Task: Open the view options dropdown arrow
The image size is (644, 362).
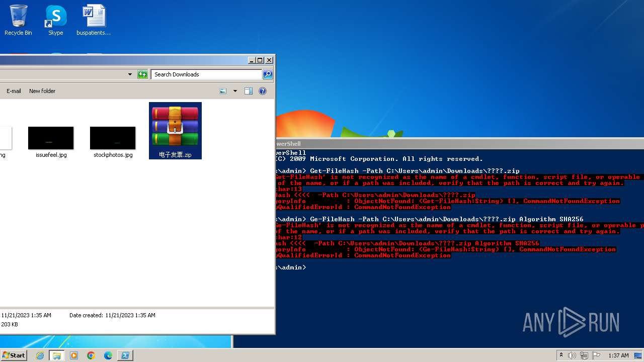Action: [235, 91]
